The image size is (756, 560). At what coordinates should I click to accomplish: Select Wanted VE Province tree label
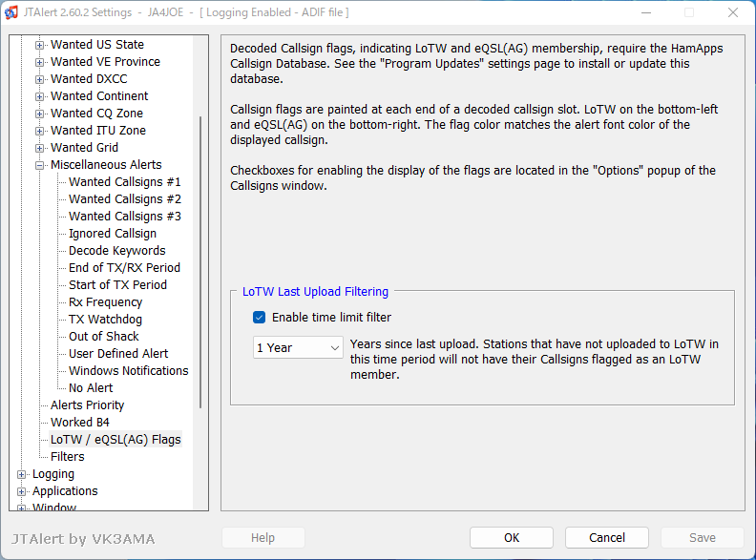[105, 62]
